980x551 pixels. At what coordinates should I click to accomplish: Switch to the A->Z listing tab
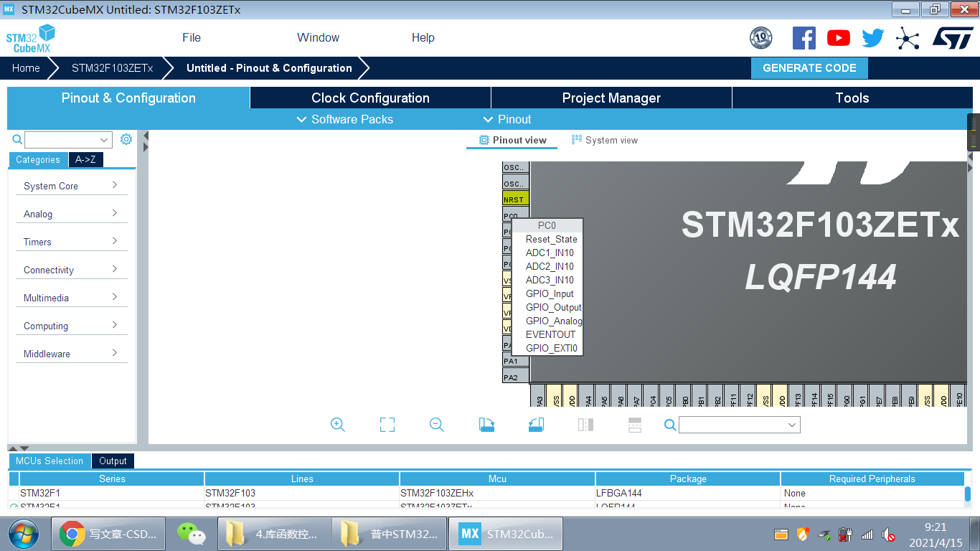pos(85,159)
